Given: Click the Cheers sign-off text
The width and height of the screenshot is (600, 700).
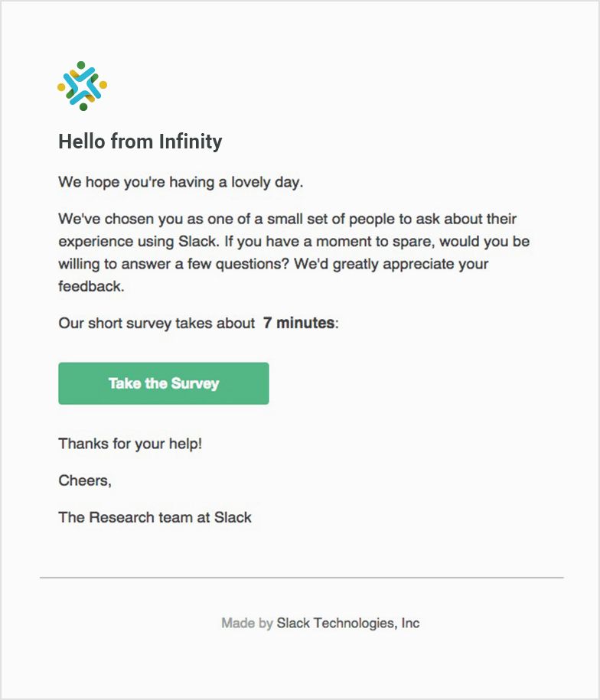Looking at the screenshot, I should 85,480.
